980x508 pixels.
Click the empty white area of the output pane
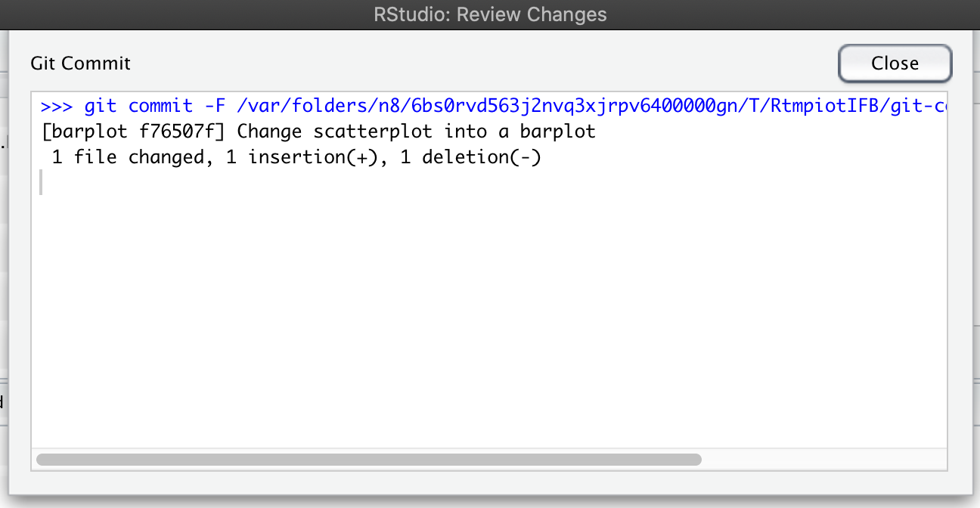pos(489,317)
